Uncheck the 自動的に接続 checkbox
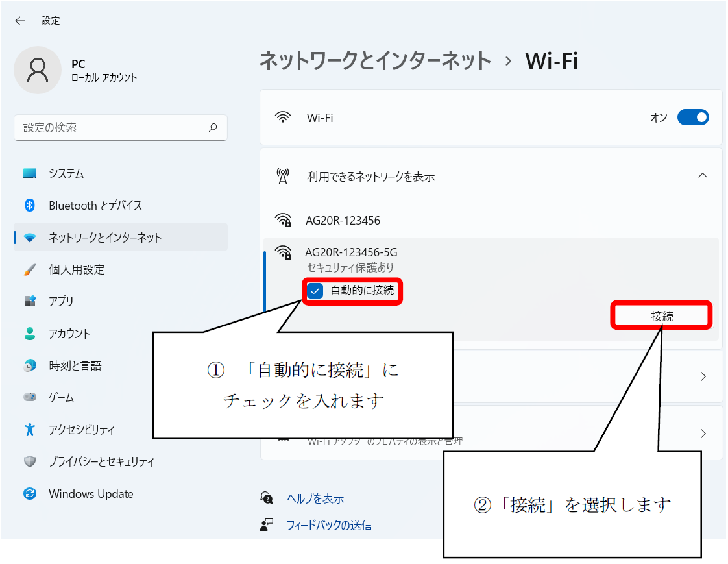 click(x=315, y=291)
